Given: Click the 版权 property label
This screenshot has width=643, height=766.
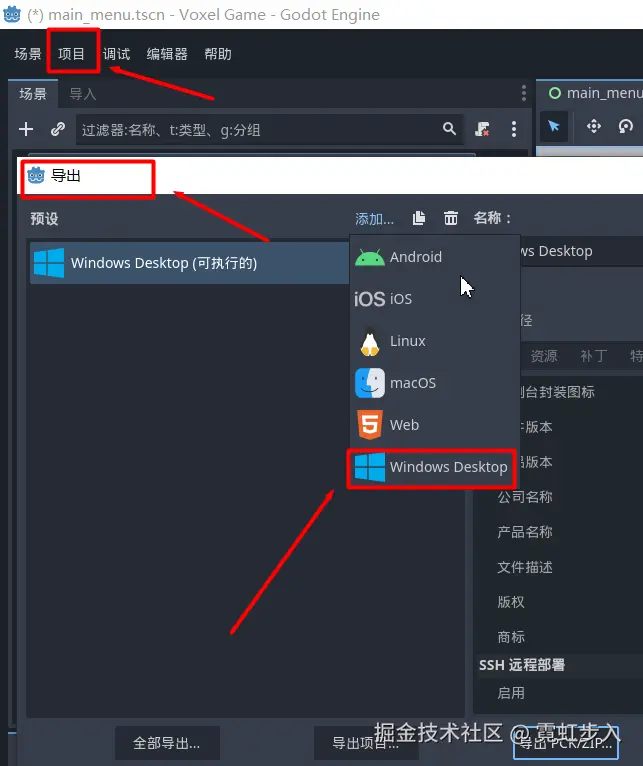Looking at the screenshot, I should [x=511, y=602].
